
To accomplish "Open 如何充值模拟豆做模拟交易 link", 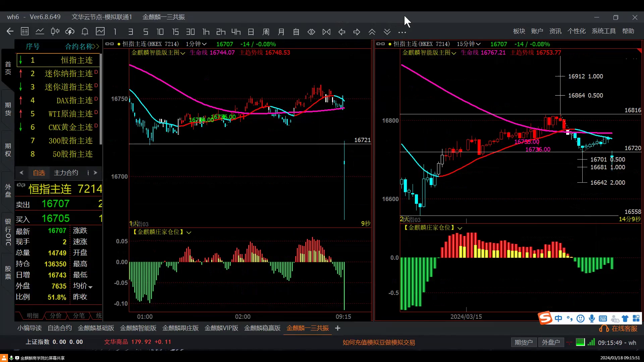I will coord(379,342).
